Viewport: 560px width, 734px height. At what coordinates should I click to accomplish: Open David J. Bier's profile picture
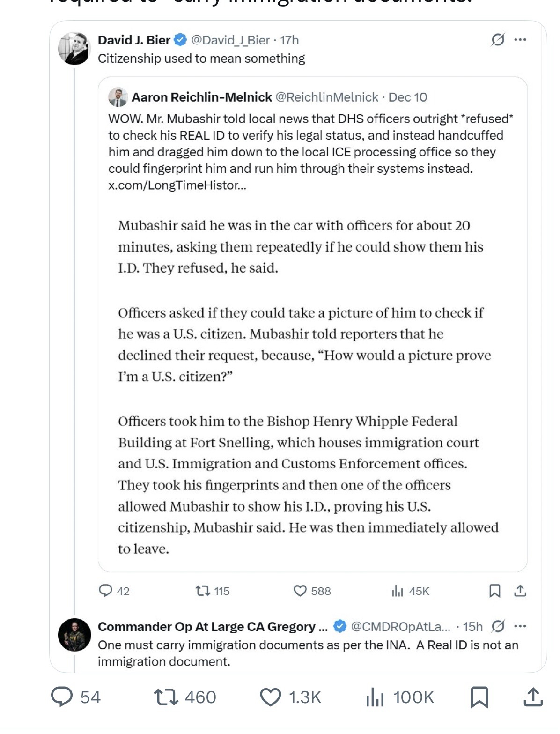(x=74, y=48)
